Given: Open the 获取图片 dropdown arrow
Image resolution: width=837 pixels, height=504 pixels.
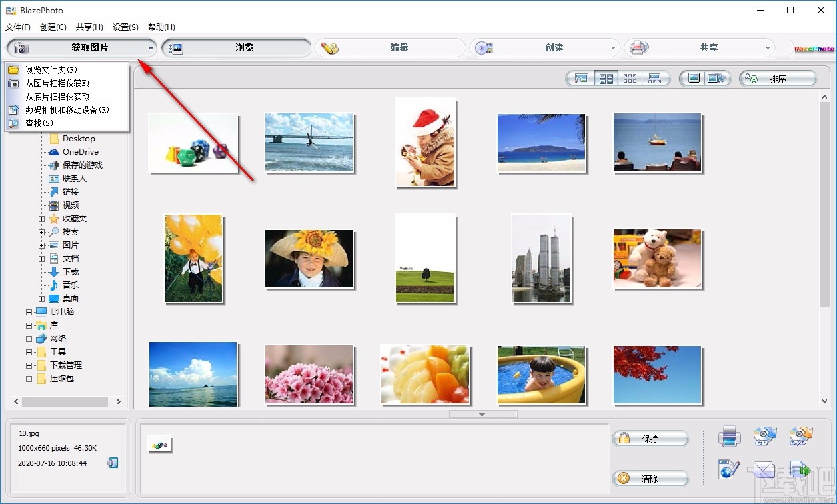Looking at the screenshot, I should [151, 47].
